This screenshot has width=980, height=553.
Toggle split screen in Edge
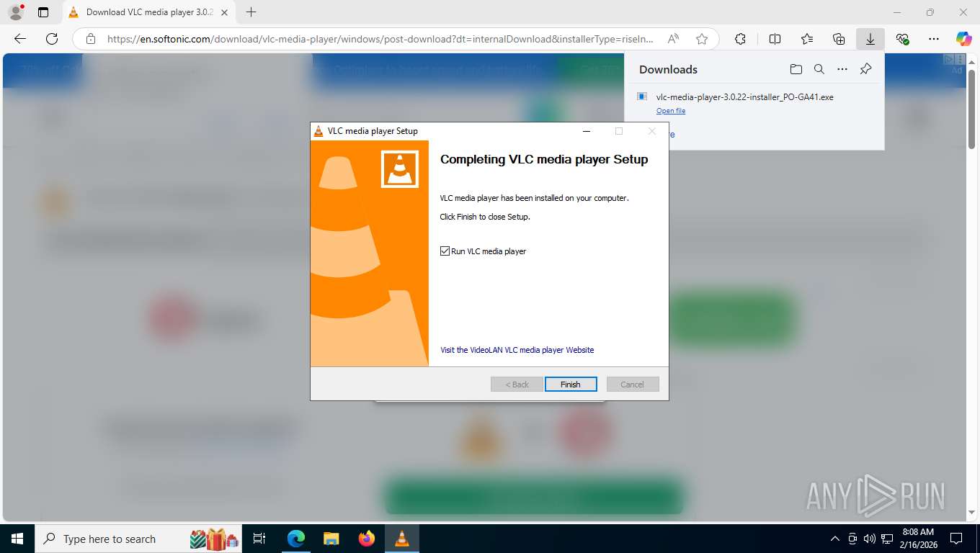[x=775, y=39]
